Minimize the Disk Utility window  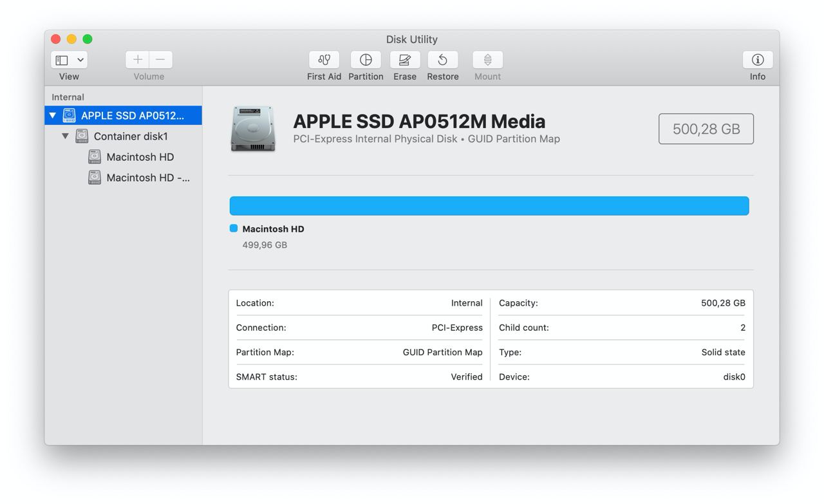pos(71,39)
